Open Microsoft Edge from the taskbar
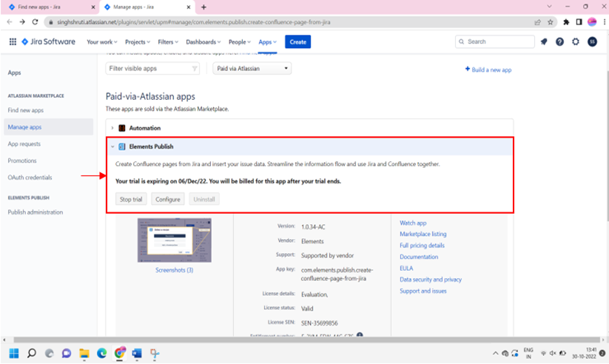The height and width of the screenshot is (364, 609). [x=102, y=353]
